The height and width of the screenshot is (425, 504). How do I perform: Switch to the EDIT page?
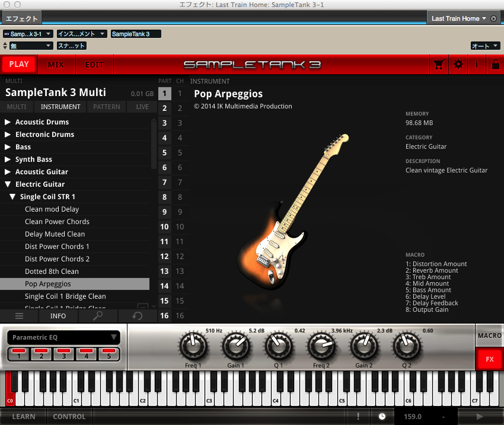[x=94, y=65]
